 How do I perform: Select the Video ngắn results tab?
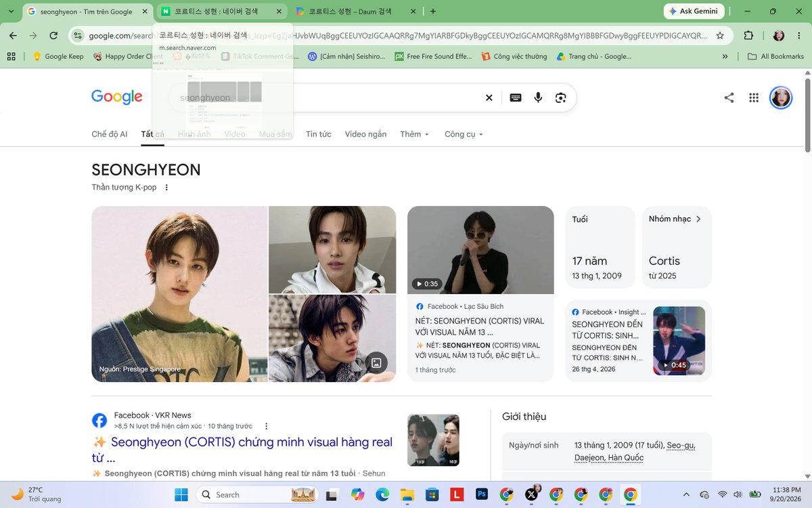pos(365,134)
